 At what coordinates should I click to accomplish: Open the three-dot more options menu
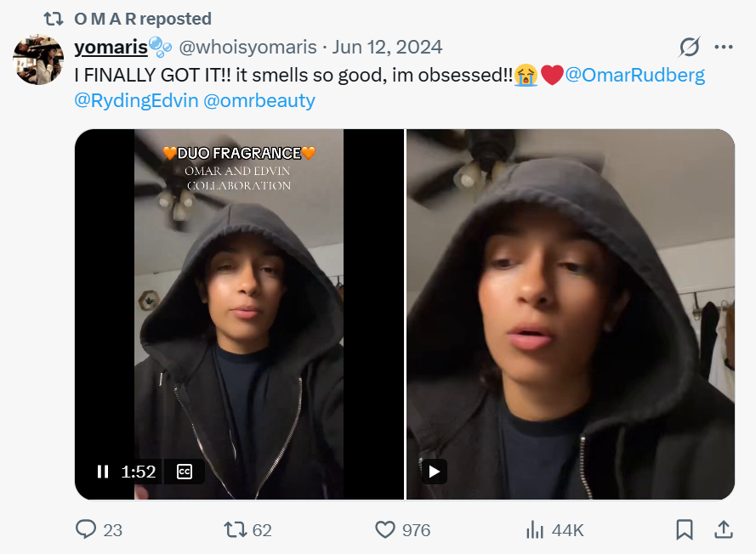(x=724, y=47)
